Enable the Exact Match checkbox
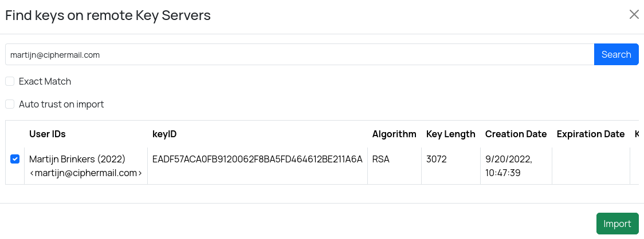The height and width of the screenshot is (239, 644). point(10,81)
